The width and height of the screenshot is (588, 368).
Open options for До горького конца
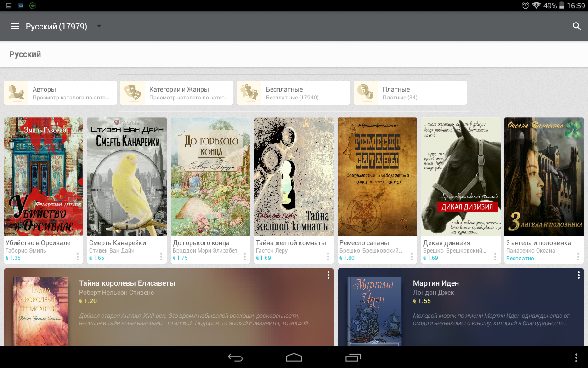click(x=245, y=257)
